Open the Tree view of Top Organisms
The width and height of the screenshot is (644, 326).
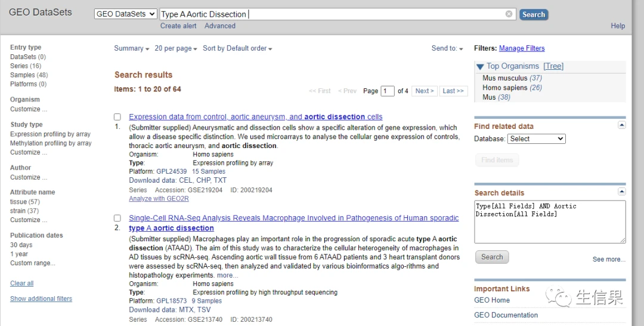pos(553,66)
